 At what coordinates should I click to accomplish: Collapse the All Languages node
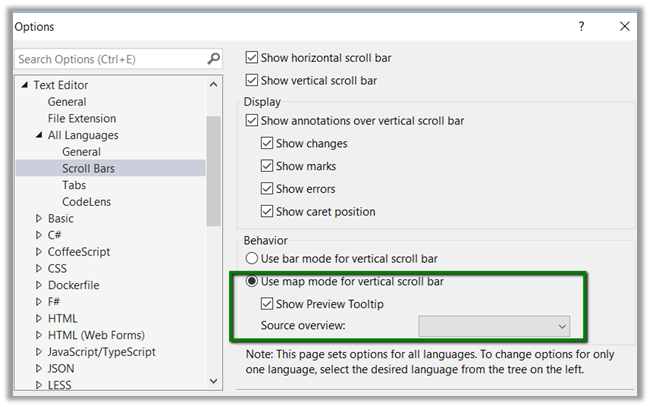point(39,135)
